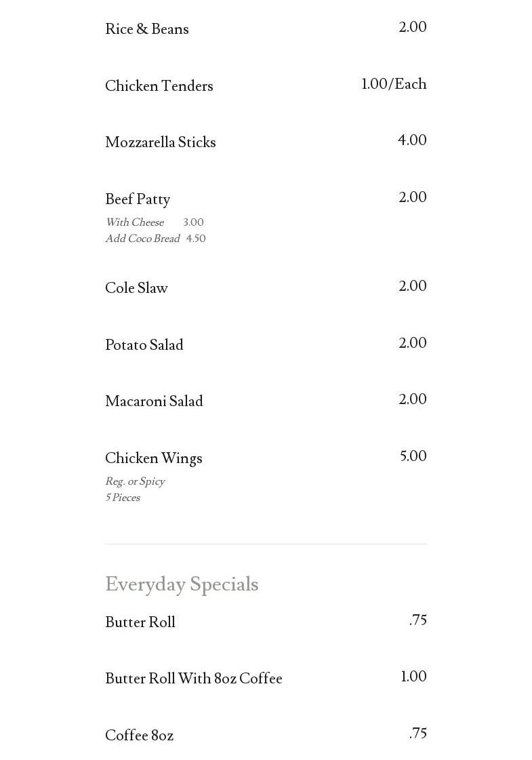Click the Reg. or Spicy description

click(135, 481)
